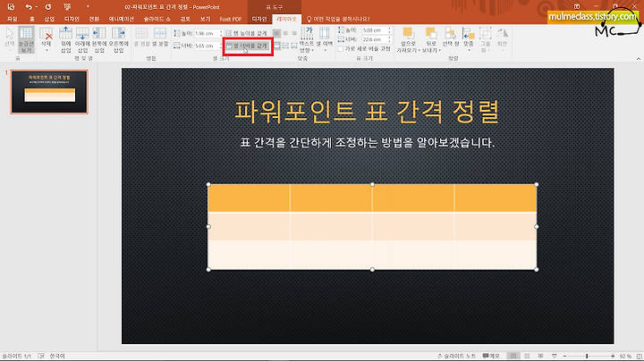Open the undo history dropdown arrow
The width and height of the screenshot is (644, 361).
(x=37, y=7)
